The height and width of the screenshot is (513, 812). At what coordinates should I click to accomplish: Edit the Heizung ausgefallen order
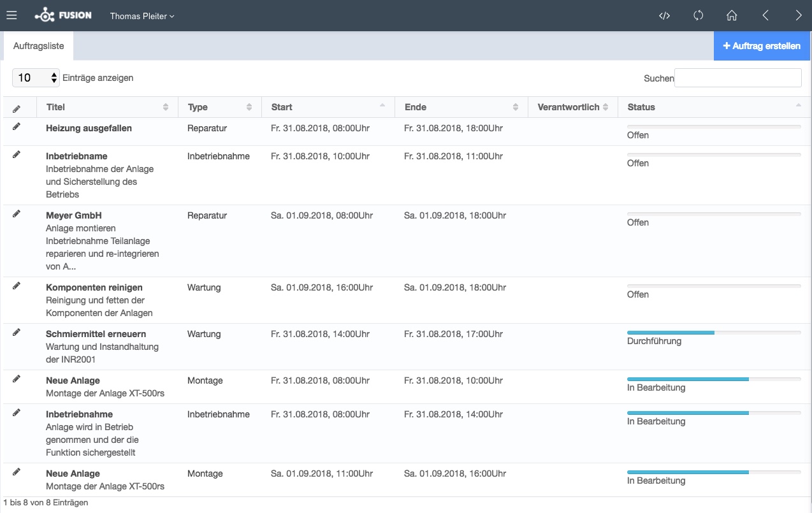(17, 127)
